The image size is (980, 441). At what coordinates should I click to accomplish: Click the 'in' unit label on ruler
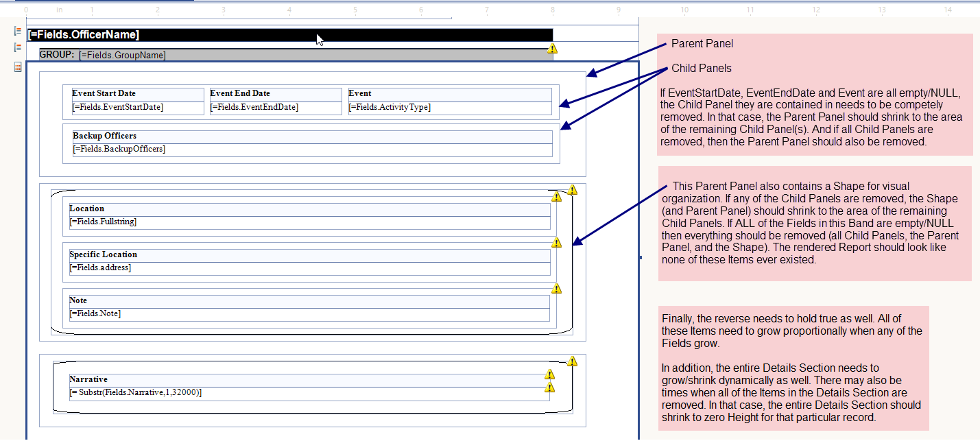click(60, 10)
